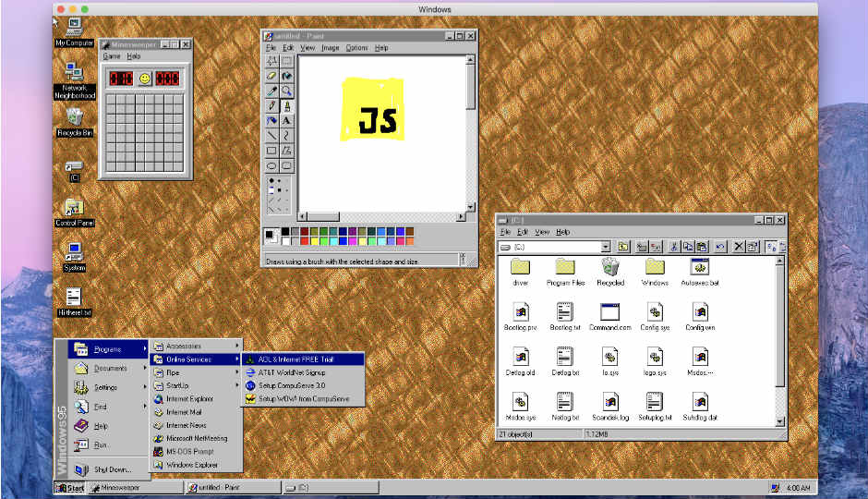Click the Start button on taskbar

[x=70, y=488]
